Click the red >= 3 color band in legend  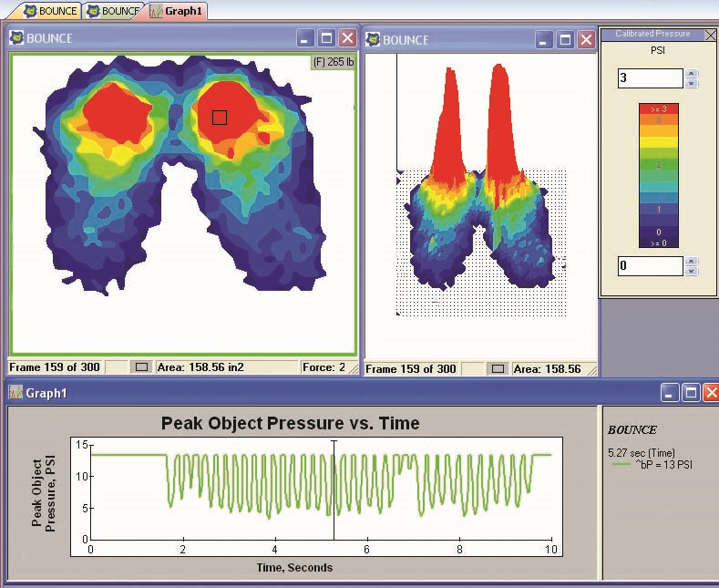[x=659, y=109]
